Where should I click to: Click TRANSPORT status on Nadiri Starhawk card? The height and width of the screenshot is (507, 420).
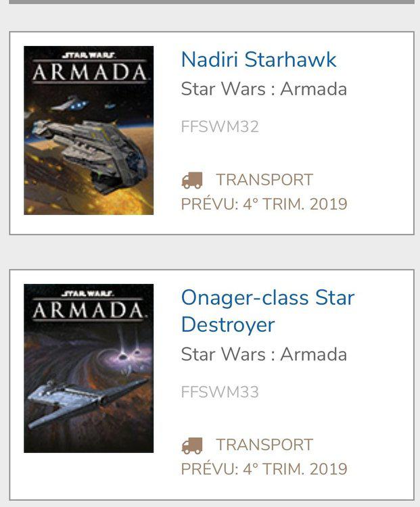click(x=264, y=180)
